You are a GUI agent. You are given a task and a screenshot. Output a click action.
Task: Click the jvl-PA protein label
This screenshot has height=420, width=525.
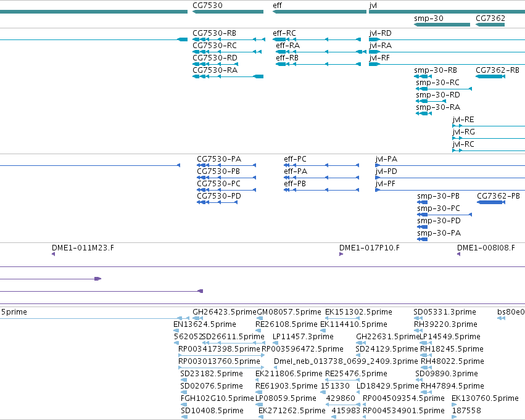[386, 159]
